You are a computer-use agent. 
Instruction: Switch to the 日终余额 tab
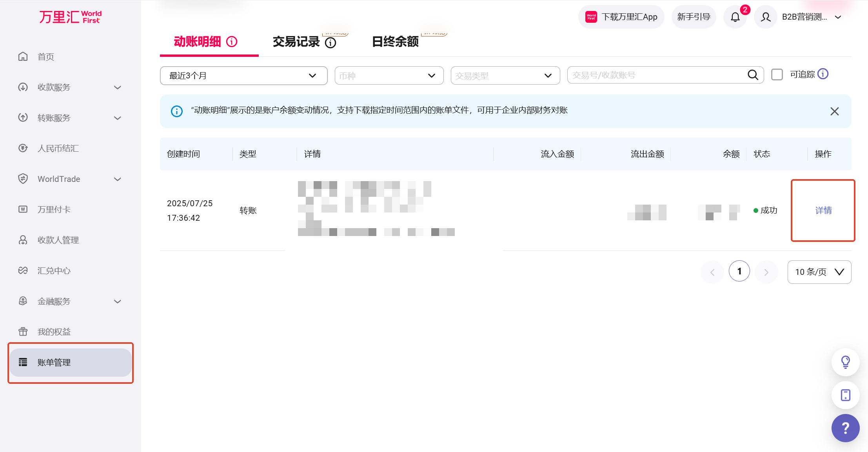tap(395, 42)
